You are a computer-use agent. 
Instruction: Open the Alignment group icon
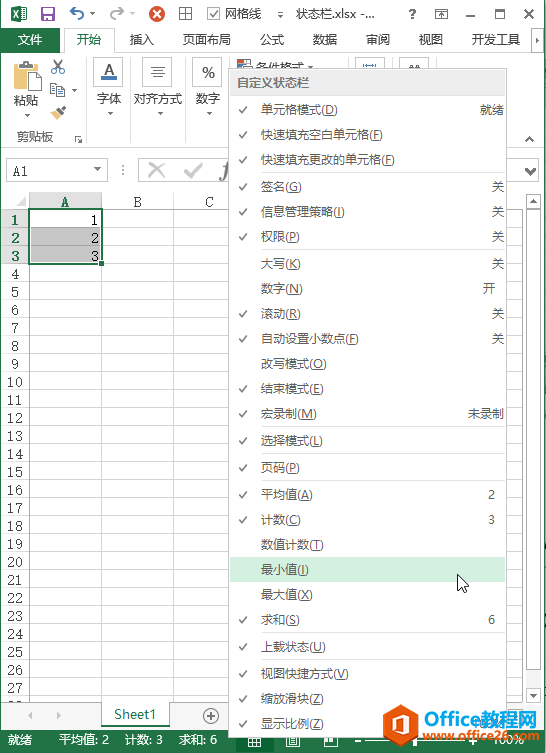(157, 73)
